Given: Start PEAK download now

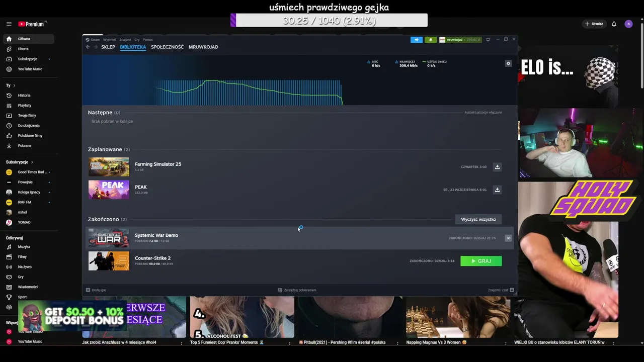Looking at the screenshot, I should (x=497, y=190).
